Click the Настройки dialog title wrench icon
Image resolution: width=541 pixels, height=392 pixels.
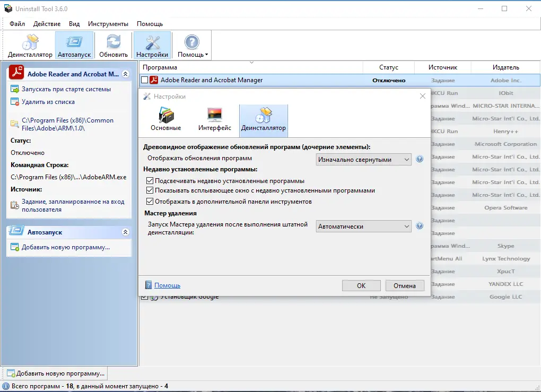click(x=147, y=96)
